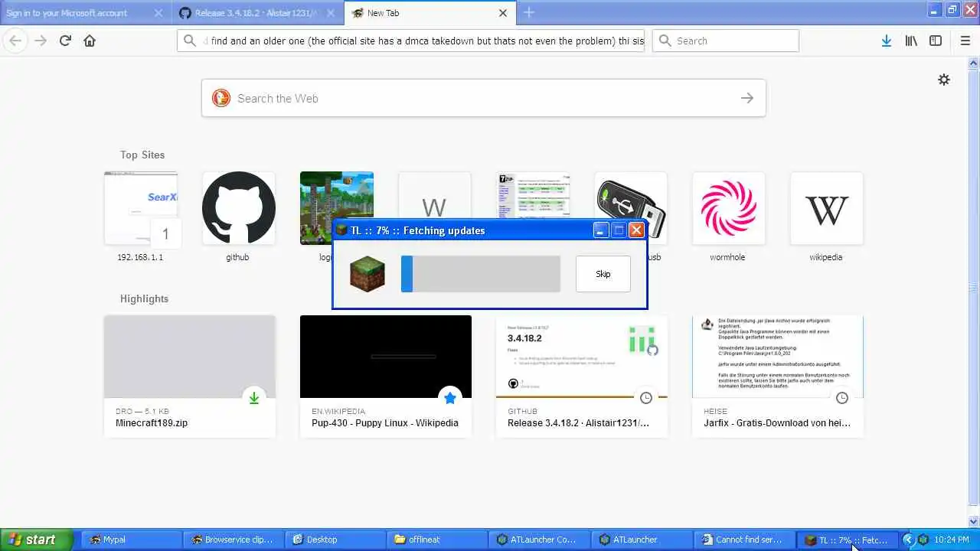Switch to ATLauncher Console taskbar item
Screen dimensions: 980x551
[537, 540]
